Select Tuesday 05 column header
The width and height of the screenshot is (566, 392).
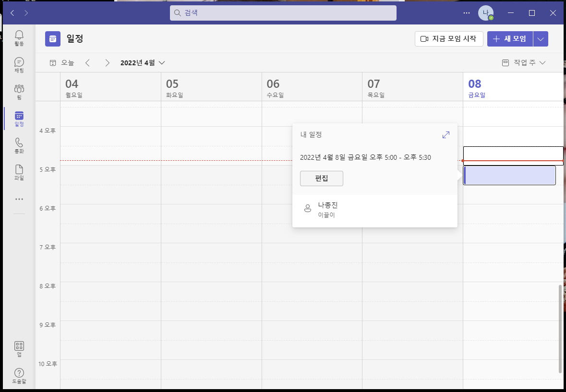[211, 87]
